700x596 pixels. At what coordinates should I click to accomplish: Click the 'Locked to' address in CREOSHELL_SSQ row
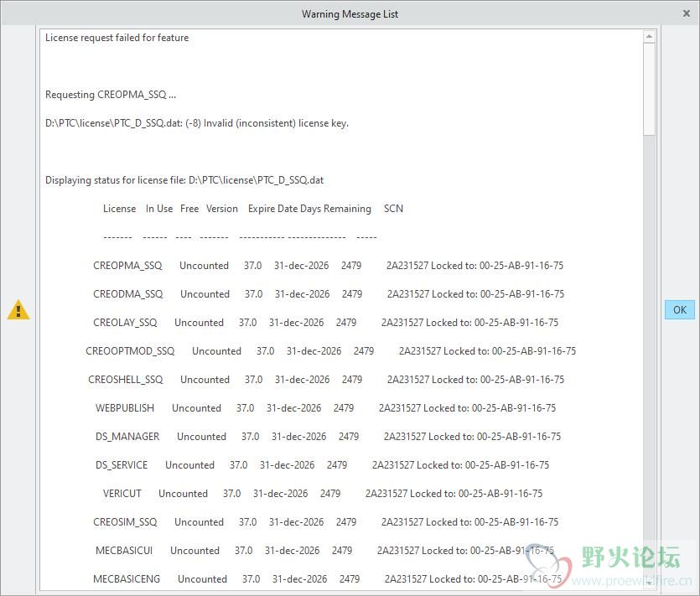pyautogui.click(x=498, y=380)
